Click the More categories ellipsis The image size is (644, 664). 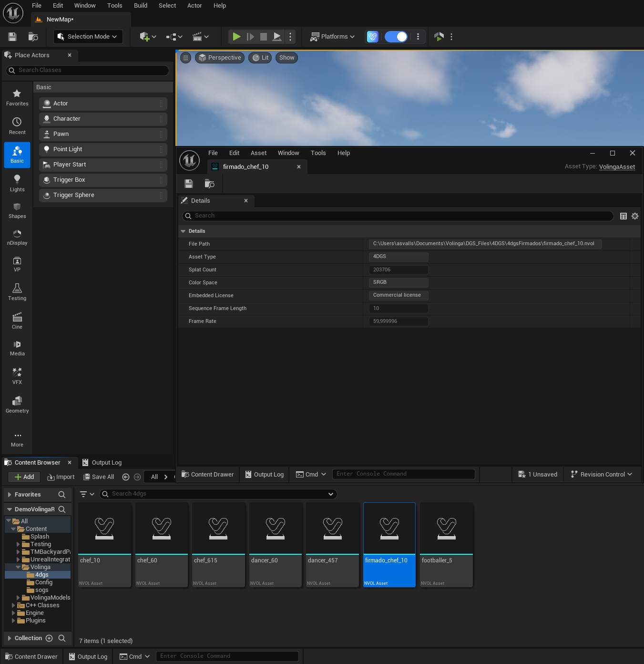(x=17, y=439)
